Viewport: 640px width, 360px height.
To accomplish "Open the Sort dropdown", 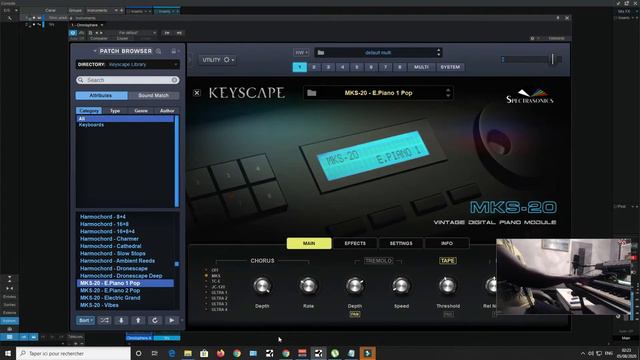I will point(85,320).
